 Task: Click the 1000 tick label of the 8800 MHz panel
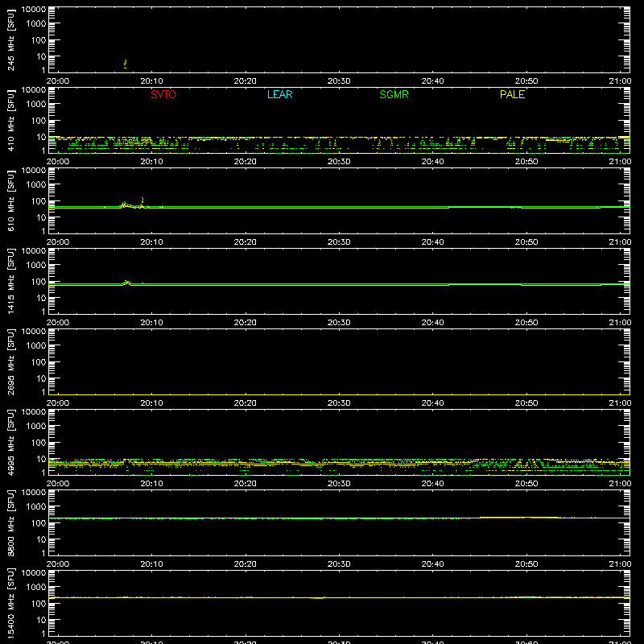pyautogui.click(x=36, y=507)
